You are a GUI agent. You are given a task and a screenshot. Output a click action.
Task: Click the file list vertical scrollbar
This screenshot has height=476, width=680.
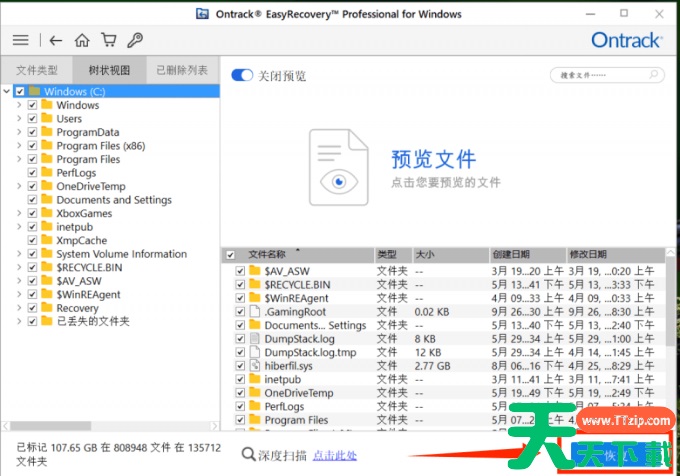click(670, 303)
